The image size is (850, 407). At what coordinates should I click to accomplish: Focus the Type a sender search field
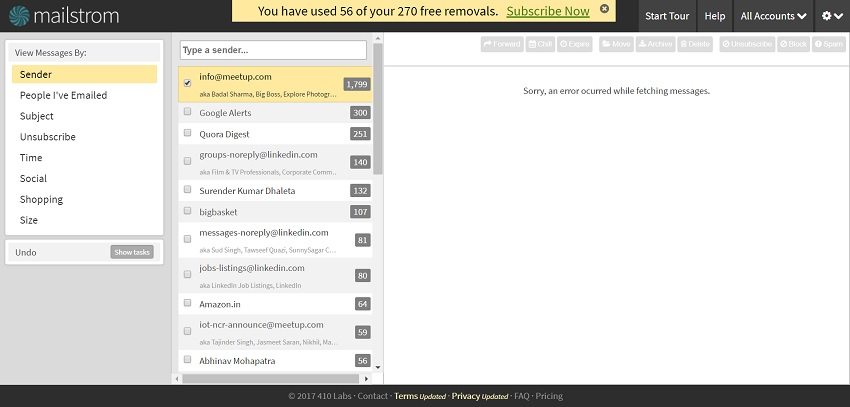pyautogui.click(x=273, y=50)
